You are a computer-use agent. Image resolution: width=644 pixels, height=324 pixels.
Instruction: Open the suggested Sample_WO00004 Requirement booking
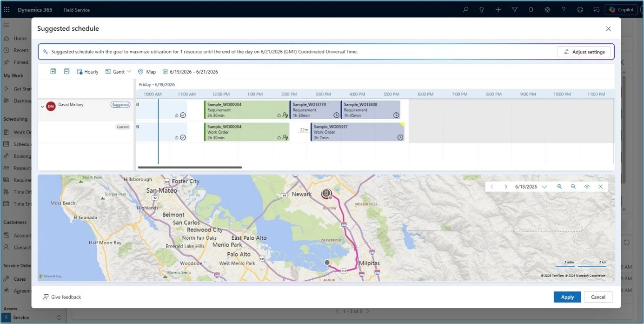pos(246,110)
